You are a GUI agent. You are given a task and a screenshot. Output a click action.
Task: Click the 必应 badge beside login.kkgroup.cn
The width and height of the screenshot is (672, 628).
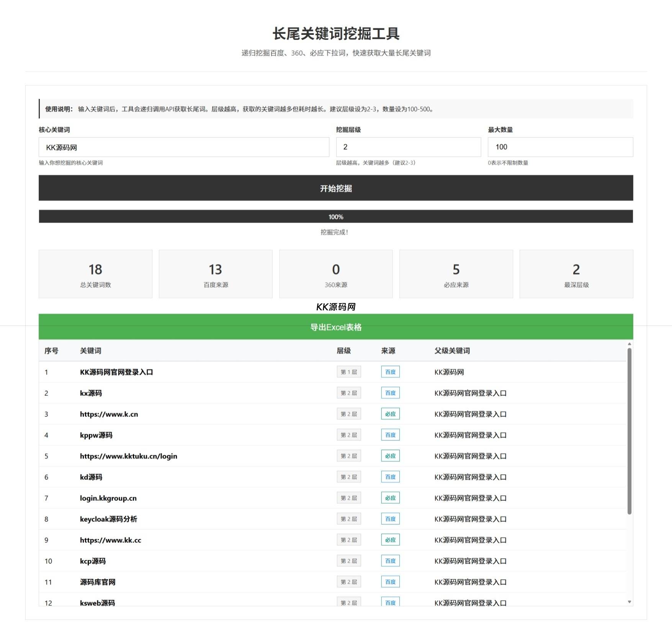[390, 498]
